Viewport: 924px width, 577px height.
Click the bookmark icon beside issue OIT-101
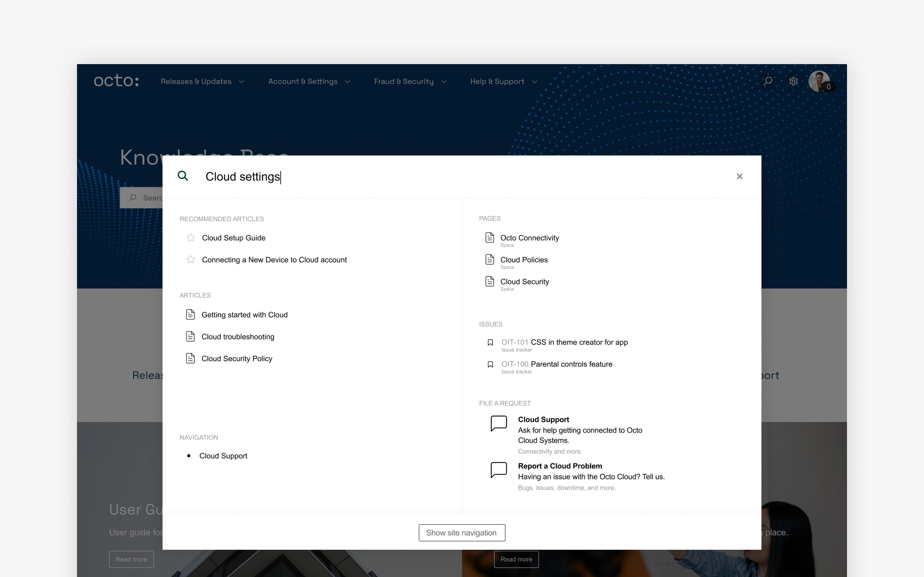pyautogui.click(x=490, y=342)
